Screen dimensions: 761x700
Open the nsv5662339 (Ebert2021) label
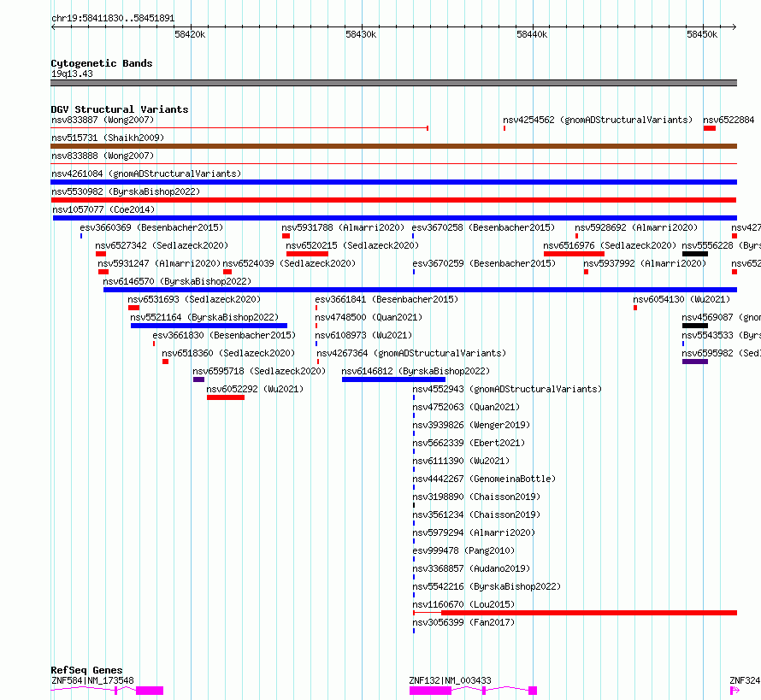pyautogui.click(x=469, y=443)
